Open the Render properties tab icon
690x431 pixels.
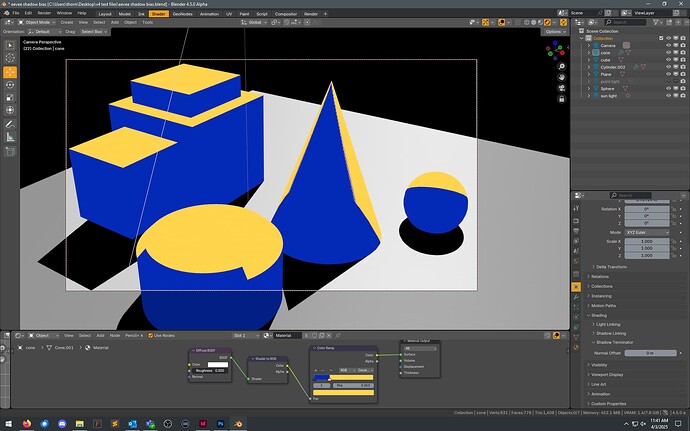(x=576, y=220)
